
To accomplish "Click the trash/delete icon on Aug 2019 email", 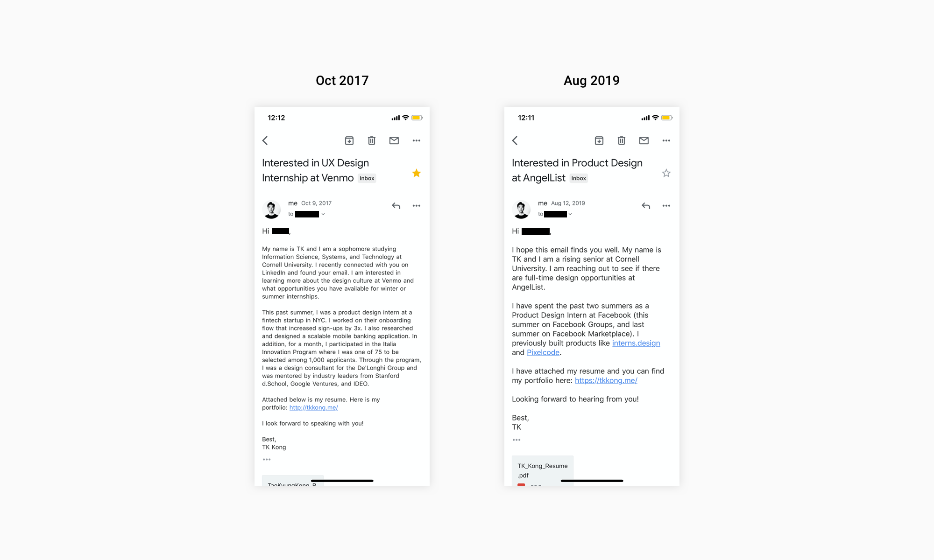I will pyautogui.click(x=622, y=140).
